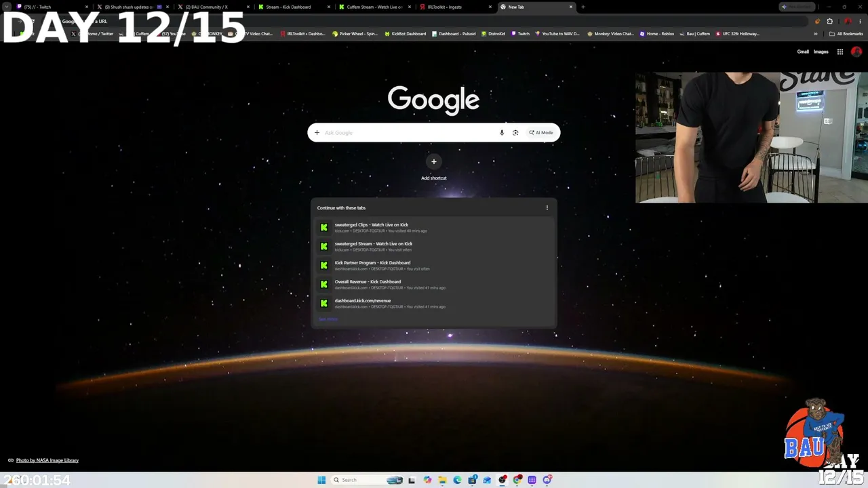868x488 pixels.
Task: Switch to the Cuffem Stream tab
Action: pos(374,7)
